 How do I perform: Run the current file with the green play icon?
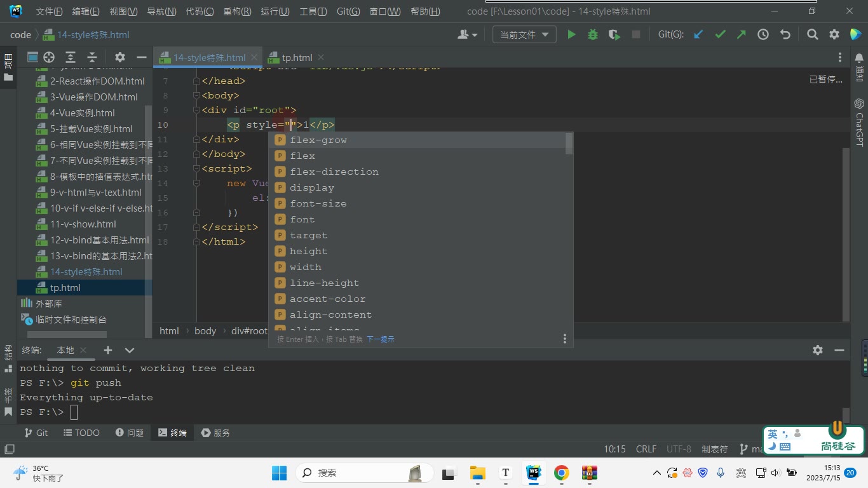click(x=571, y=35)
